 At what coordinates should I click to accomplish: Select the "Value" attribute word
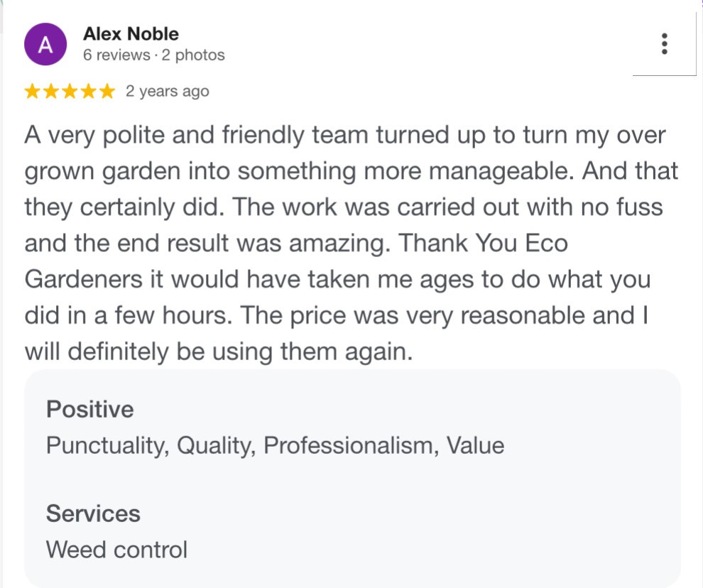475,446
